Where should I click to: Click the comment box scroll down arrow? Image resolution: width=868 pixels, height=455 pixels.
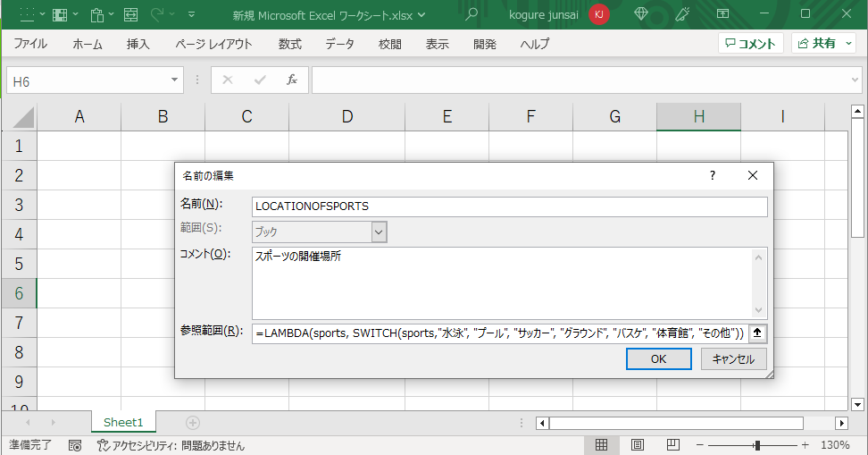(x=758, y=310)
